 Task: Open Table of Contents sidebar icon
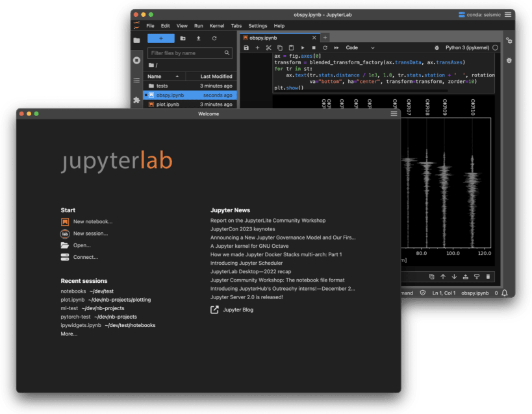point(136,80)
